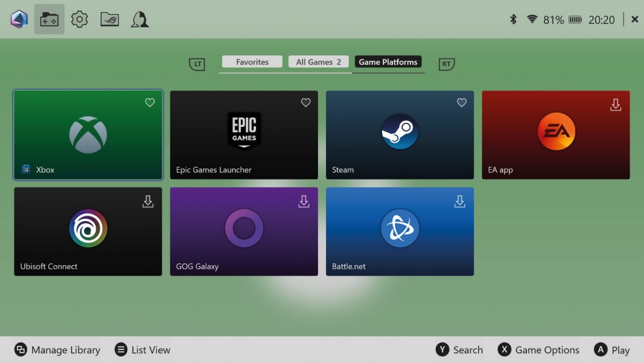Open the Steam platform tile
This screenshot has height=363, width=644.
pyautogui.click(x=400, y=135)
